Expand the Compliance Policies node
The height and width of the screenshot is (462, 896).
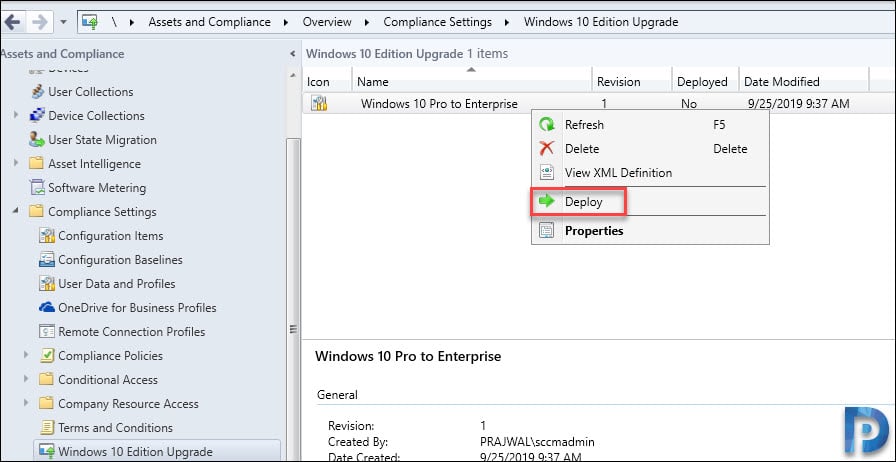[x=26, y=356]
